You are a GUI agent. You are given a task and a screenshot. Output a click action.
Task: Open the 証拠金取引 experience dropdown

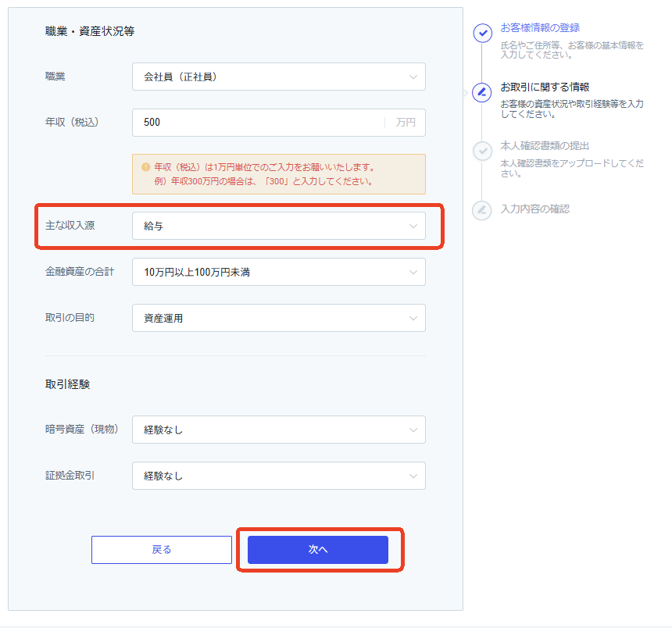279,476
